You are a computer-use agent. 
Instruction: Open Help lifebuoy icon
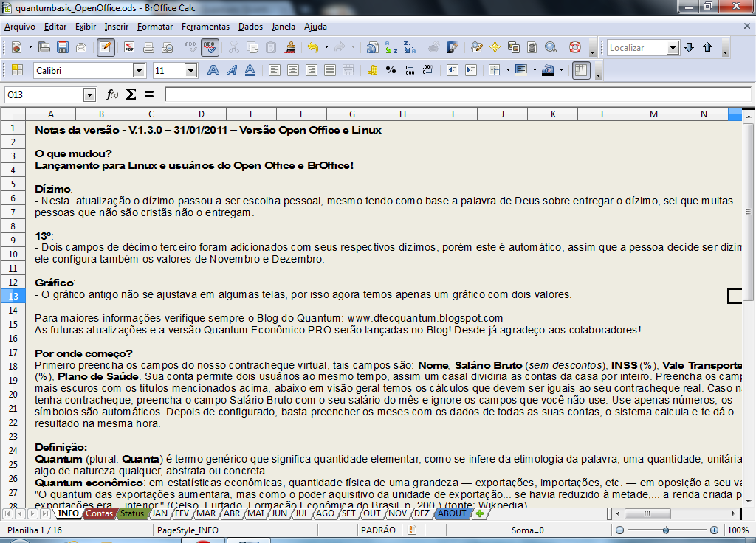tap(574, 47)
